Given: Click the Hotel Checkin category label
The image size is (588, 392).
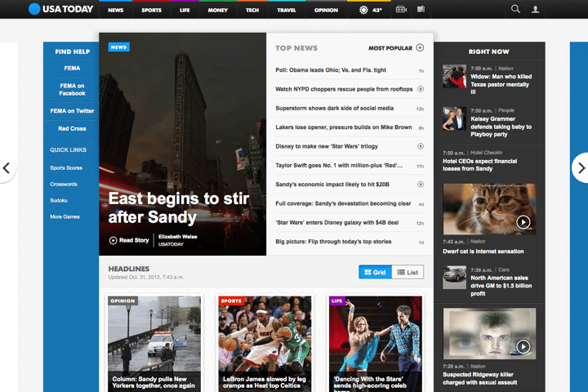Looking at the screenshot, I should click(486, 153).
